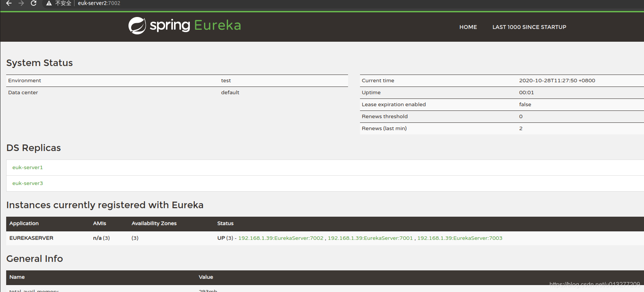Click the AMIs column header
Screen dimensions: 644x292
coord(99,223)
